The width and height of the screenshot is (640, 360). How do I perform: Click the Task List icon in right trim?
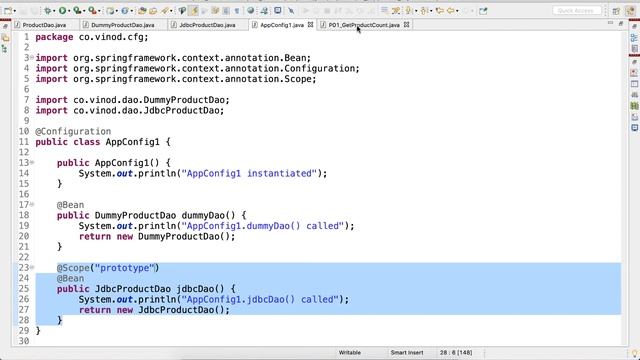634,49
